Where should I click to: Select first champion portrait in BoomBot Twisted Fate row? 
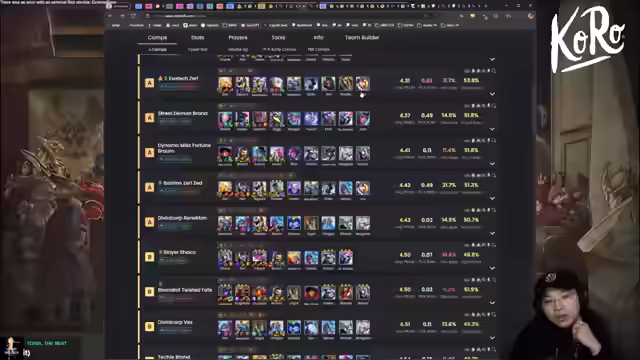pyautogui.click(x=225, y=293)
